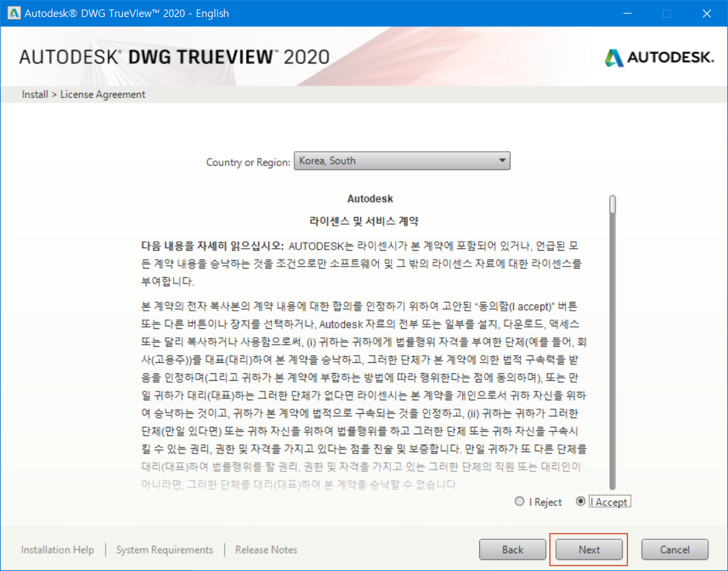Image resolution: width=728 pixels, height=571 pixels.
Task: Open the Installation Help link
Action: 58,550
